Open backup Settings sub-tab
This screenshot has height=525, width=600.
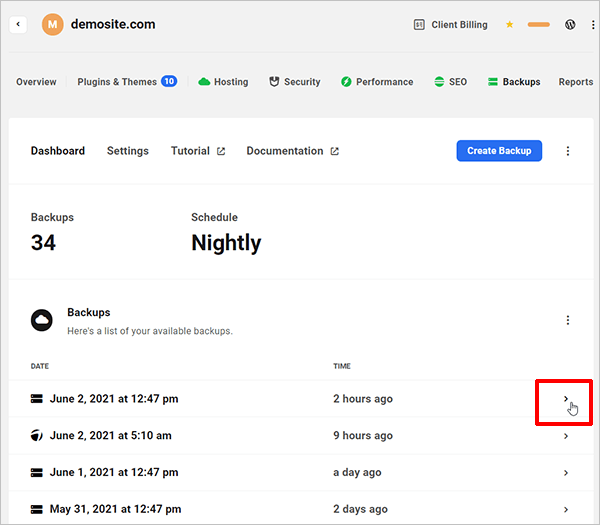pyautogui.click(x=127, y=151)
